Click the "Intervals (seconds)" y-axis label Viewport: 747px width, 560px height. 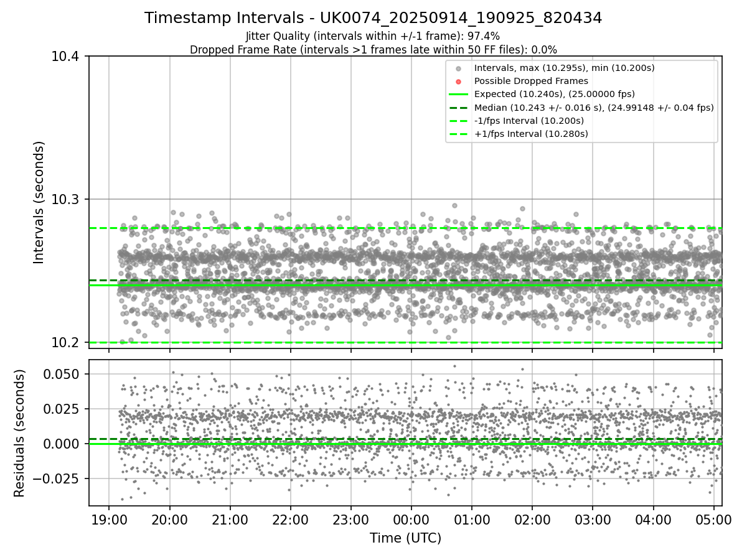coord(39,202)
